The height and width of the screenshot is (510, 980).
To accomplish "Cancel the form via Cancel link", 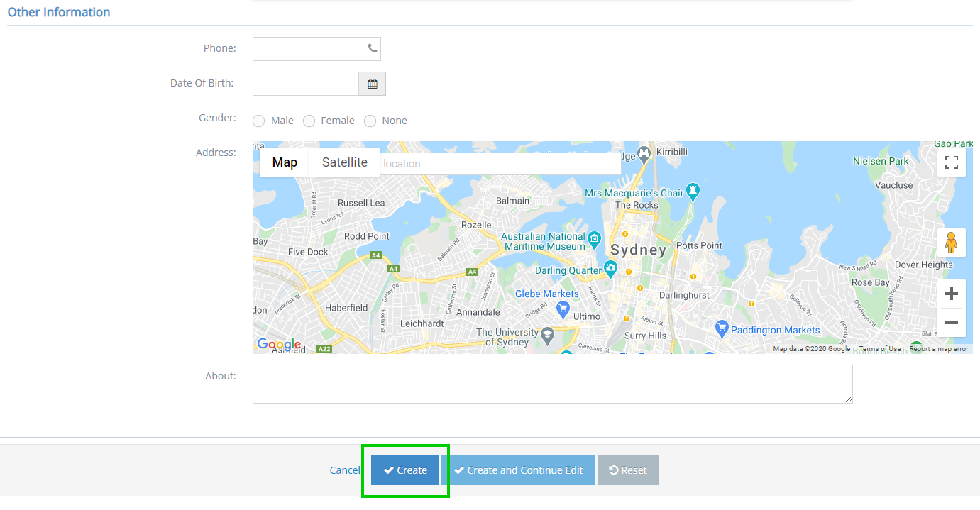I will point(345,470).
